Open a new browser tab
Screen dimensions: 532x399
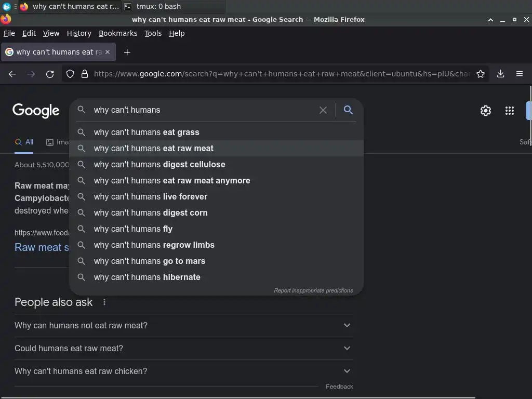127,52
